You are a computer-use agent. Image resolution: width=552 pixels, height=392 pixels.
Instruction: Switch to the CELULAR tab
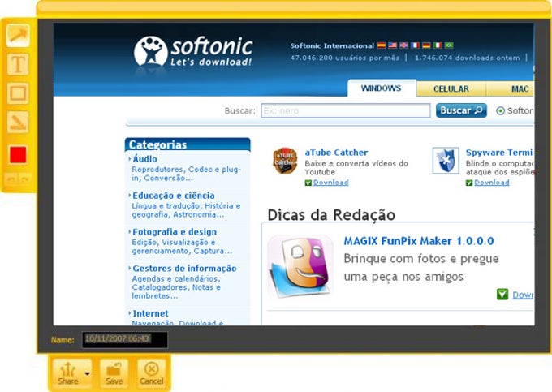coord(451,89)
